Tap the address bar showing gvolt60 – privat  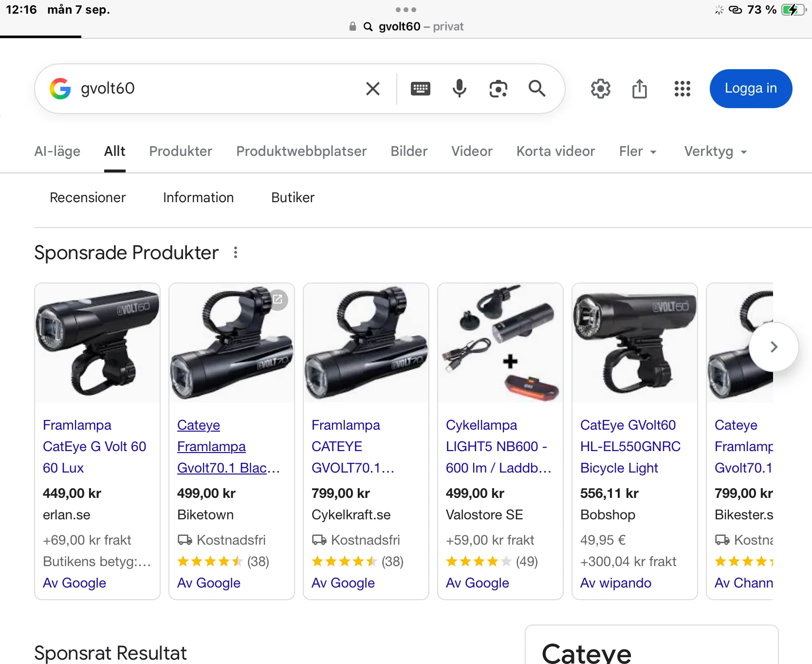[406, 26]
